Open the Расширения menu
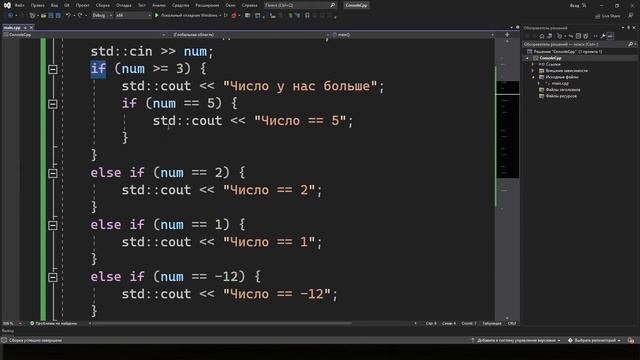Image resolution: width=640 pixels, height=360 pixels. pyautogui.click(x=207, y=5)
